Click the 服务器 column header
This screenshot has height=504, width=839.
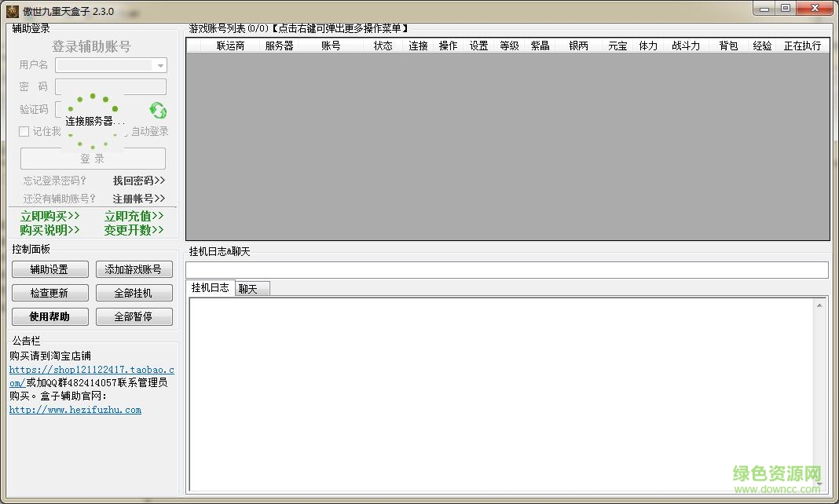click(280, 46)
